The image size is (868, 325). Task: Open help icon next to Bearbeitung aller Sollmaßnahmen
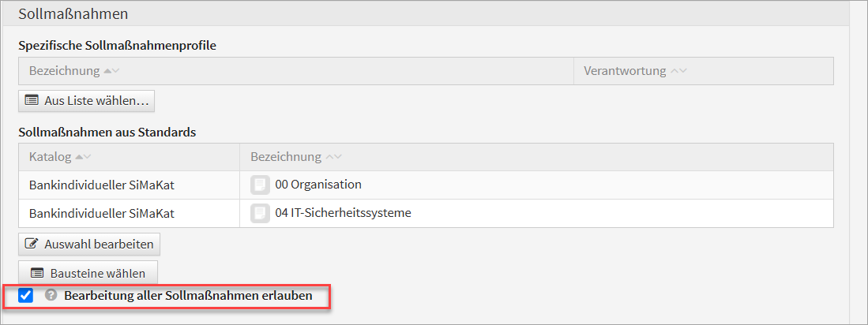pyautogui.click(x=51, y=296)
